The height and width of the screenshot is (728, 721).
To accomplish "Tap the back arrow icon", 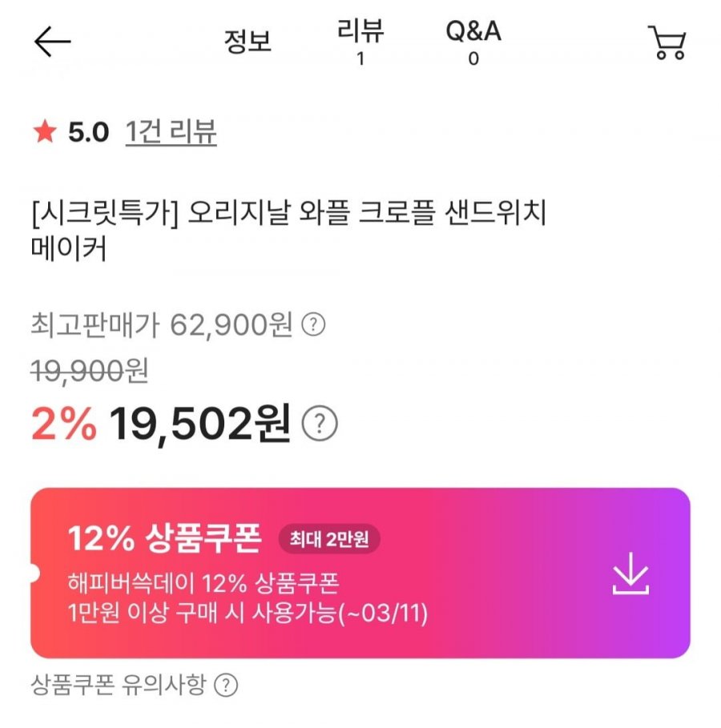I will [x=53, y=42].
